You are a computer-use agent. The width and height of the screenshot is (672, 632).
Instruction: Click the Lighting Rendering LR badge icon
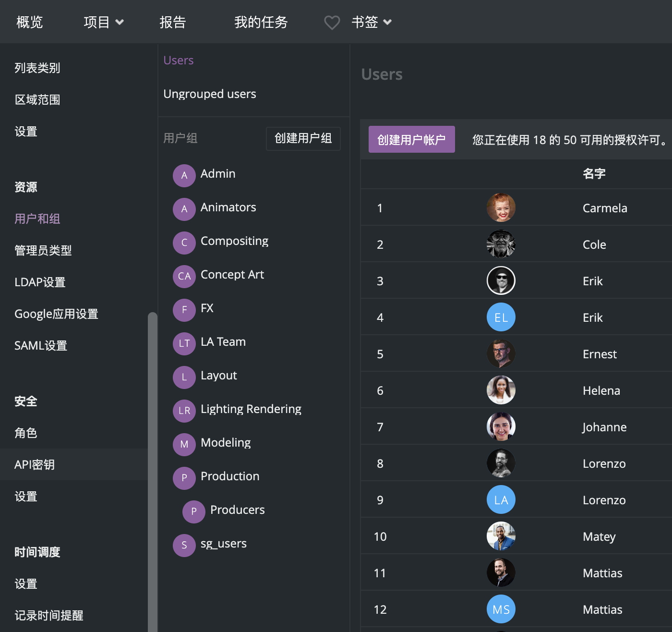pyautogui.click(x=184, y=411)
